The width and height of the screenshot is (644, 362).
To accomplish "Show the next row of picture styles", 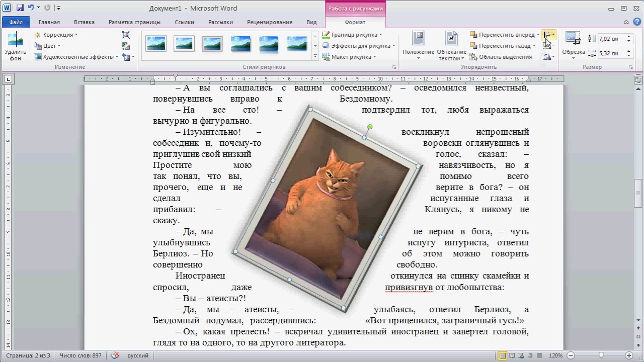I will point(315,46).
